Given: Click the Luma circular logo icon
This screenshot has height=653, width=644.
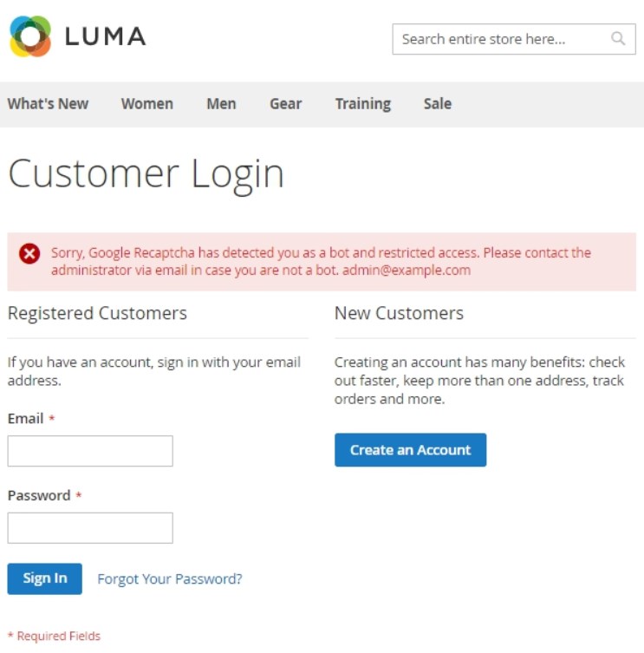Looking at the screenshot, I should 30,36.
